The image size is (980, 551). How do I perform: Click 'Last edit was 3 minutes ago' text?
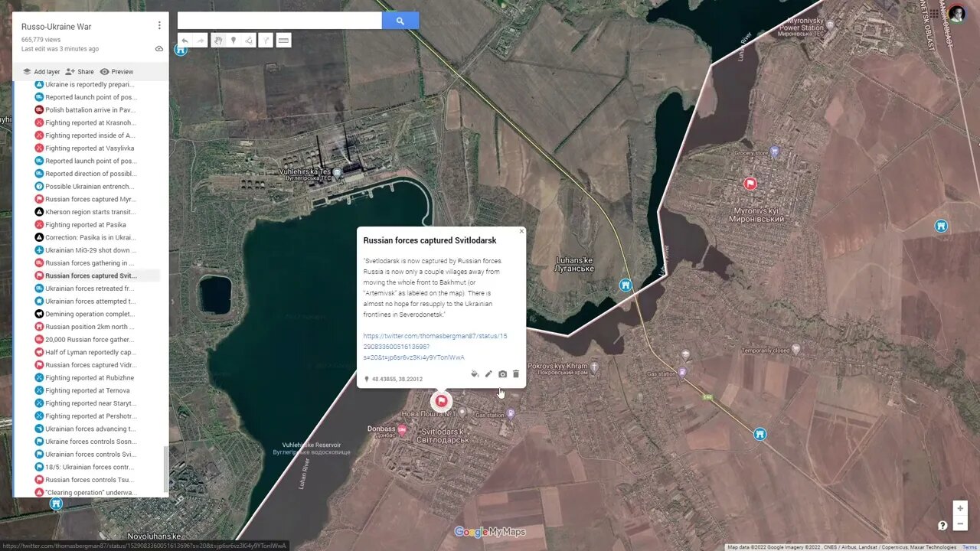point(60,49)
